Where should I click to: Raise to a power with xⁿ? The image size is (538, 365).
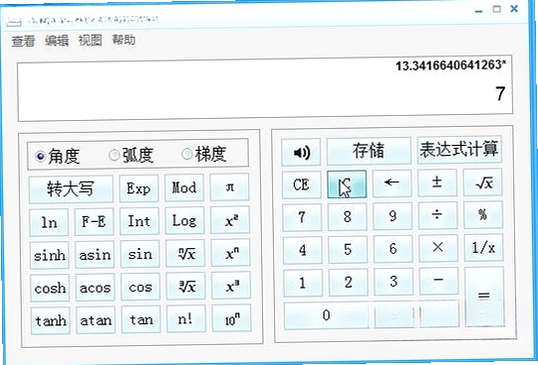231,253
